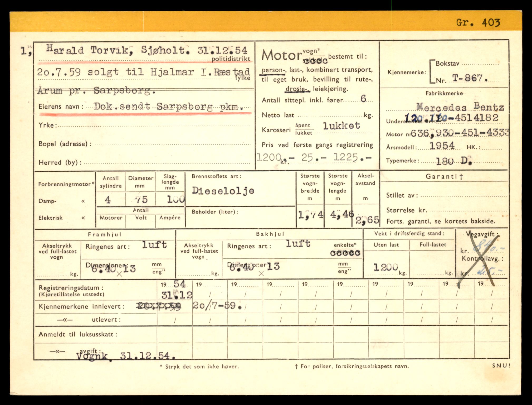Click seat count value '6'
This screenshot has height=405, width=532.
point(363,99)
